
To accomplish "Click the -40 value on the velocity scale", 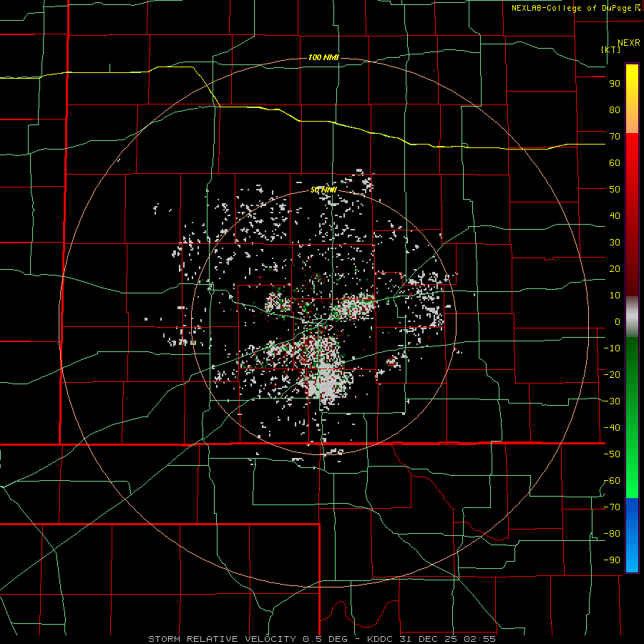I will 612,428.
